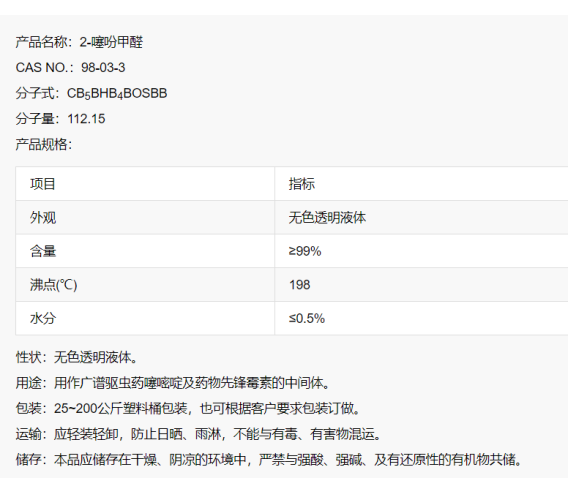Screen dimensions: 568x495
Task: Click the ≥99% value cell
Action: [x=421, y=251]
